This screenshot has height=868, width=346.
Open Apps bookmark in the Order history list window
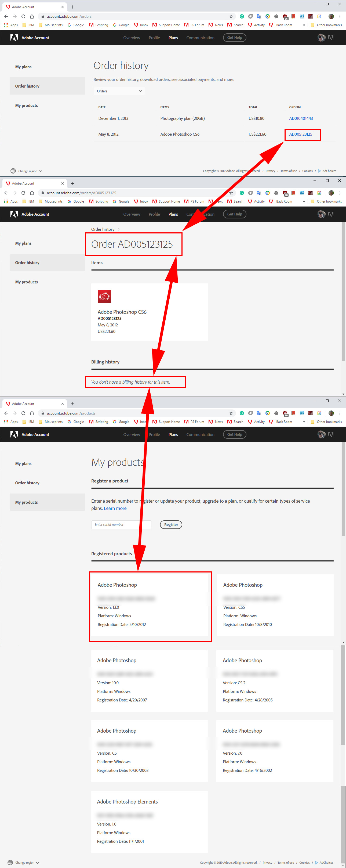11,25
